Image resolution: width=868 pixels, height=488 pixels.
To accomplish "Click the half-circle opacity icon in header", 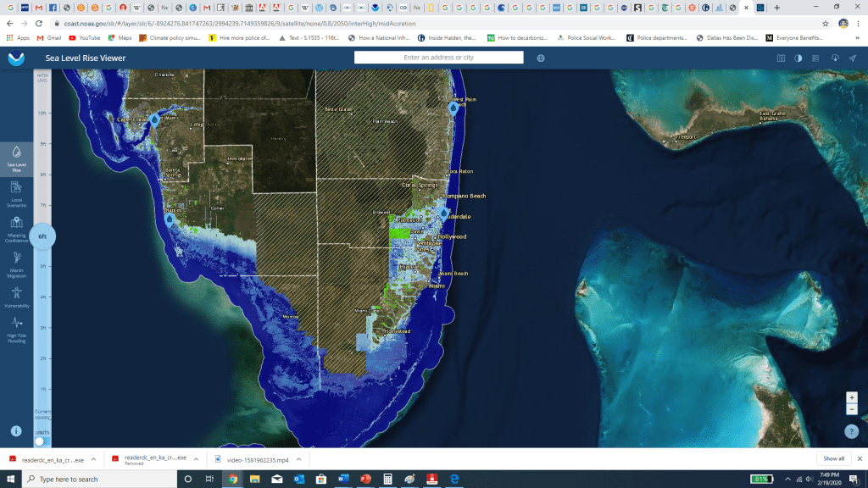I will [798, 58].
